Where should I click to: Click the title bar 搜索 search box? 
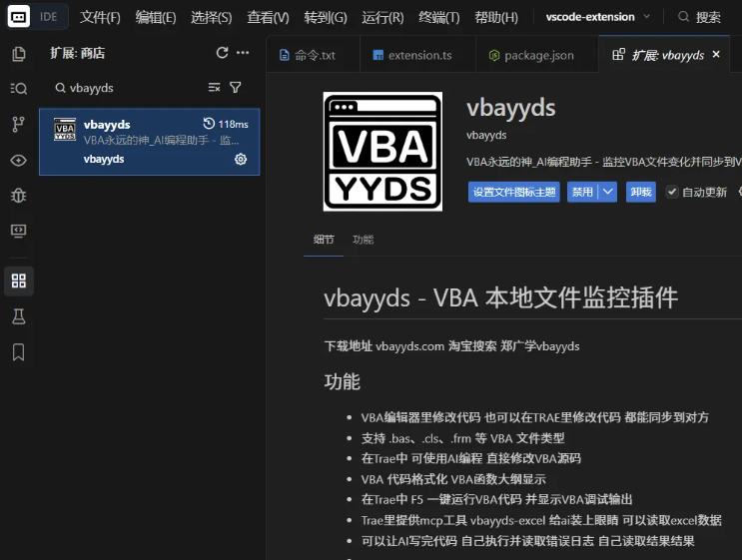tap(700, 17)
